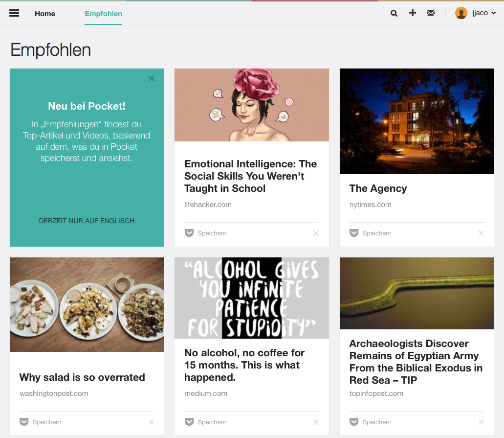Dismiss the Archaeologists article card
This screenshot has height=438, width=504.
click(x=481, y=422)
